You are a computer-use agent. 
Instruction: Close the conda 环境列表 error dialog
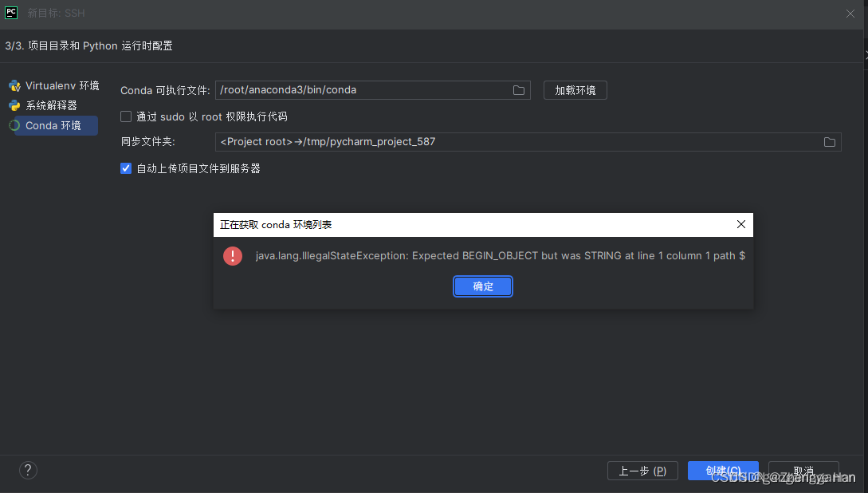pyautogui.click(x=740, y=224)
